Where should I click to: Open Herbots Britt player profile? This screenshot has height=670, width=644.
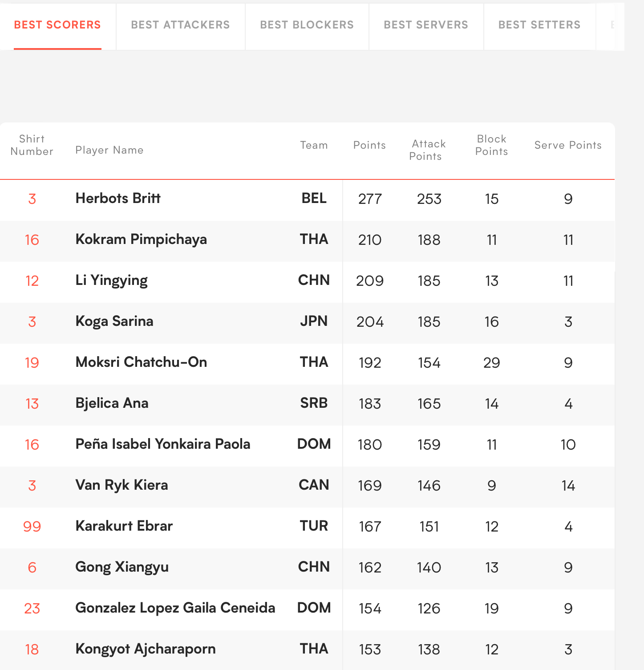click(118, 198)
